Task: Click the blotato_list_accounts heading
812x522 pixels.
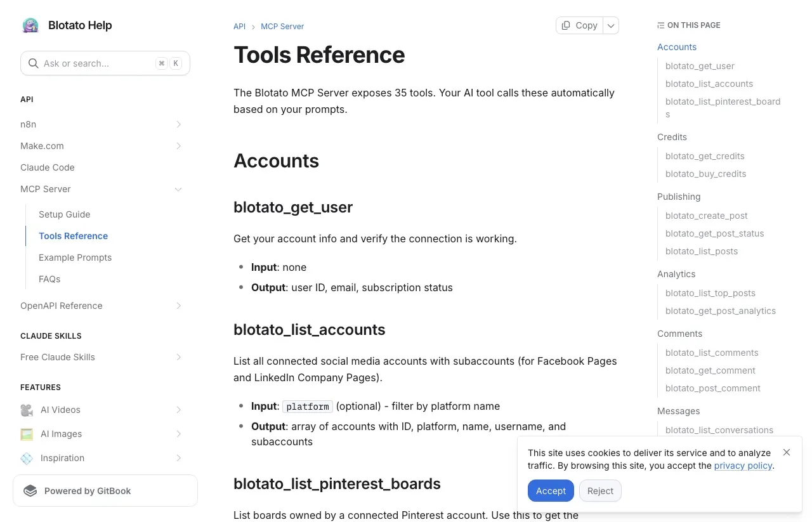Action: [310, 330]
